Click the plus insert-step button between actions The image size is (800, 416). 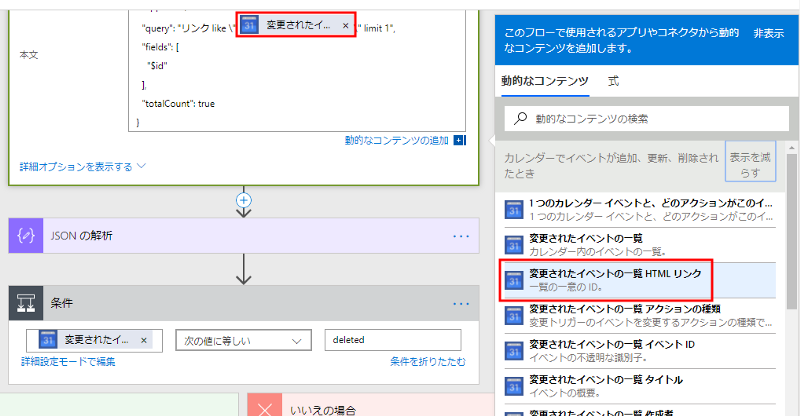pos(242,200)
